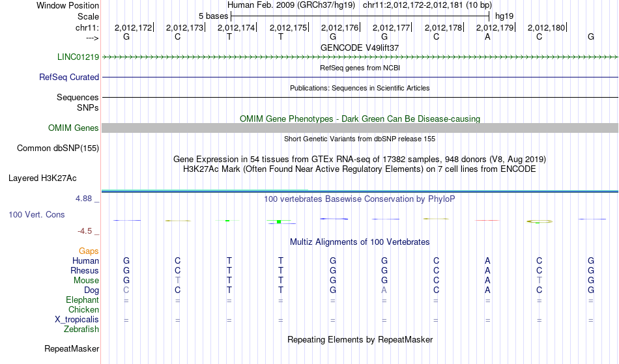The width and height of the screenshot is (619, 364).
Task: Open the RefSeq Curated track label
Action: 68,77
